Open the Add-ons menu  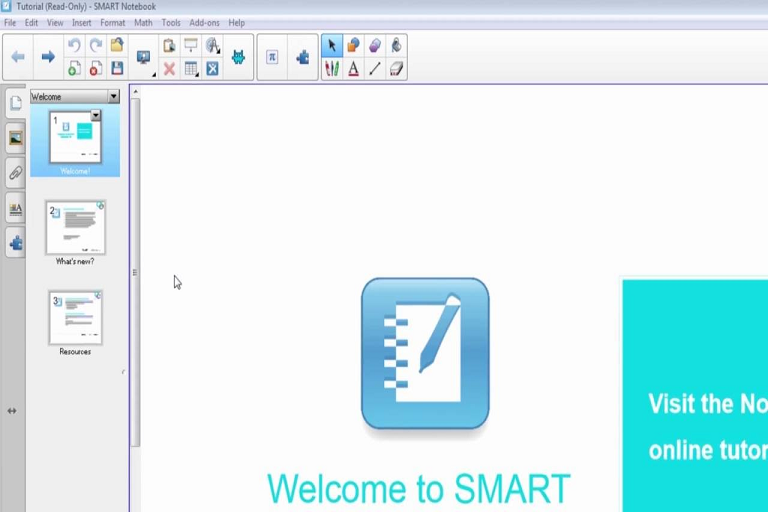[204, 23]
